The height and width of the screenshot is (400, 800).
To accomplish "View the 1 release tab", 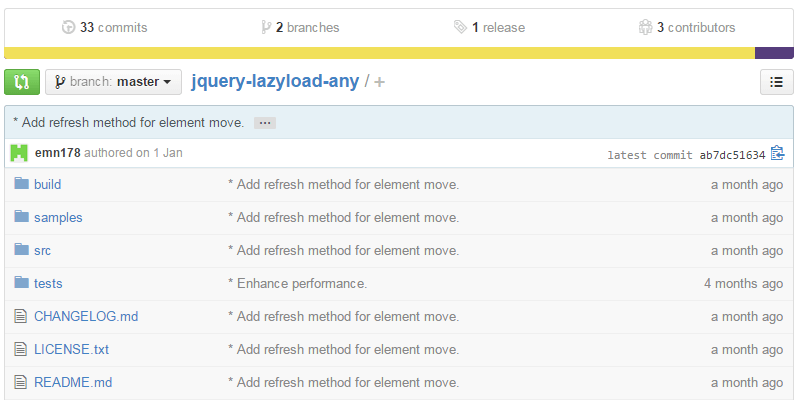I will click(489, 27).
